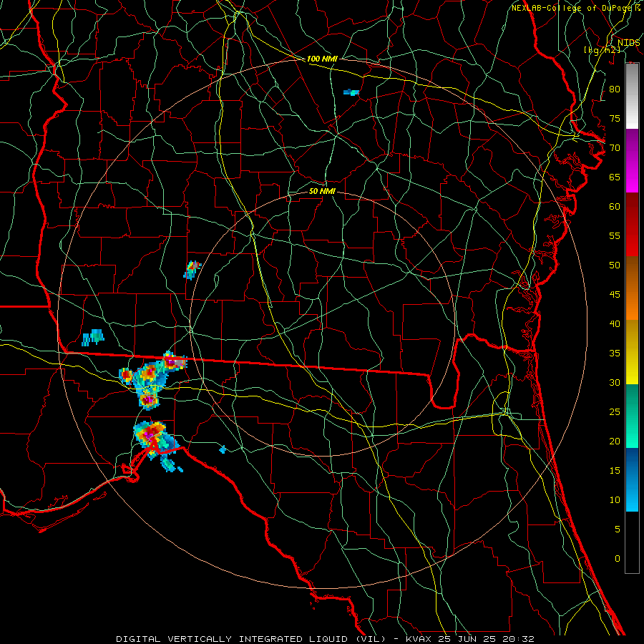Click the scale value 30
Image resolution: width=644 pixels, height=644 pixels.
point(615,382)
